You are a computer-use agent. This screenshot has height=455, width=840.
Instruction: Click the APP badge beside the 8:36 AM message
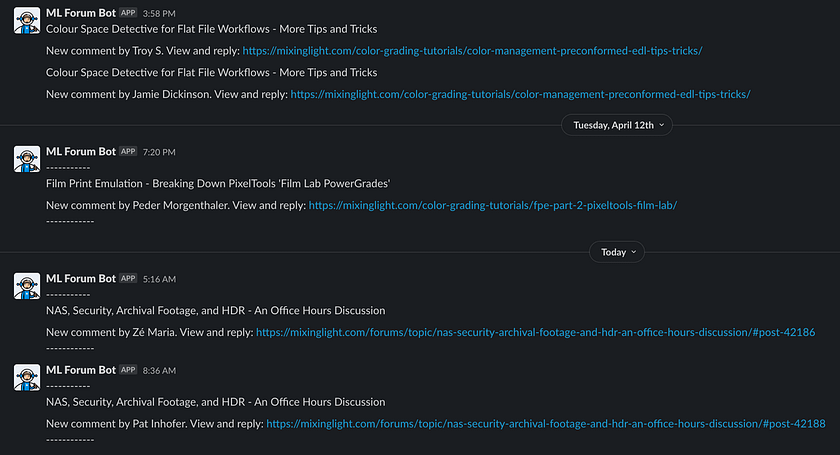coord(128,370)
